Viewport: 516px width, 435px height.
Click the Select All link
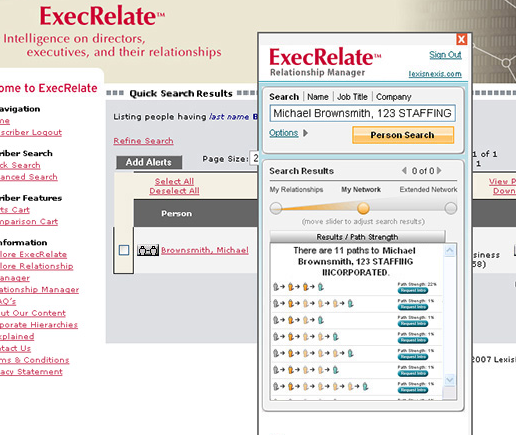coord(174,181)
